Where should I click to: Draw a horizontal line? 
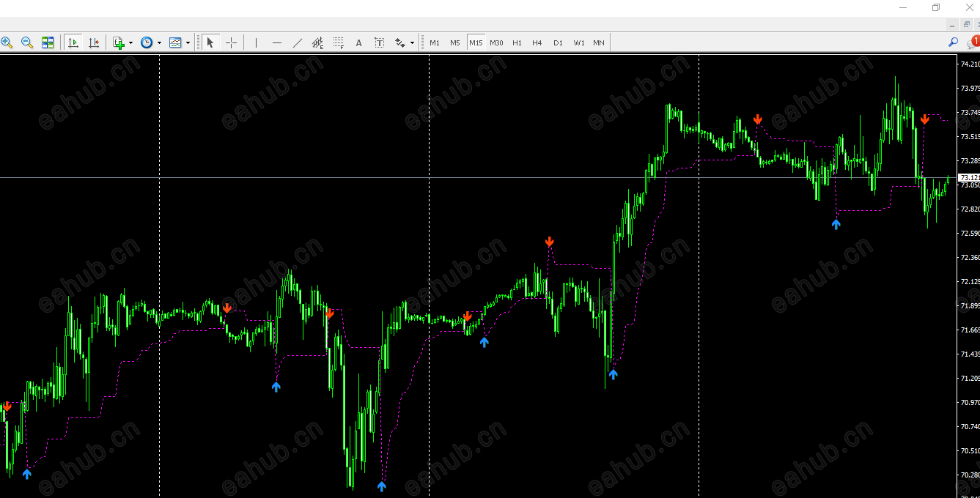click(276, 42)
